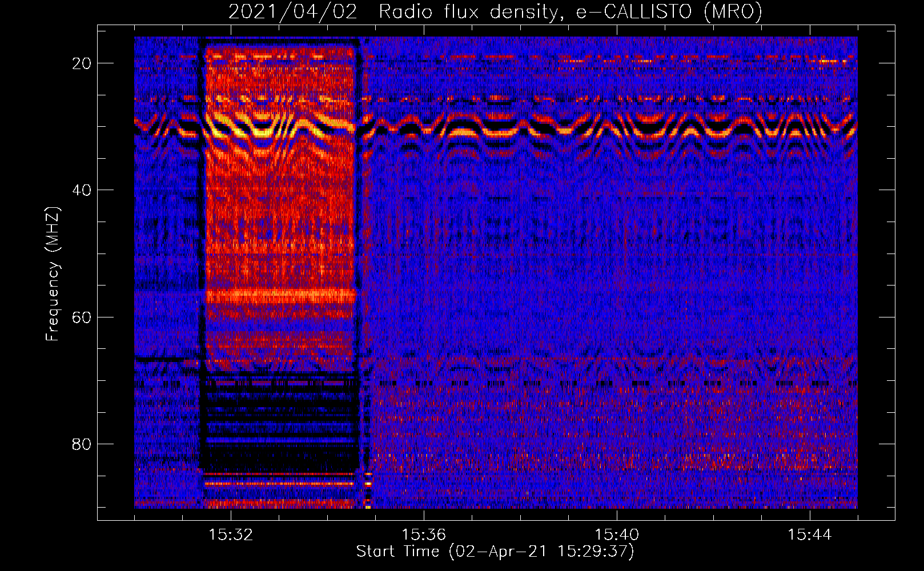Click the 80 MHz frequency tick label
Image resolution: width=924 pixels, height=571 pixels.
click(82, 444)
